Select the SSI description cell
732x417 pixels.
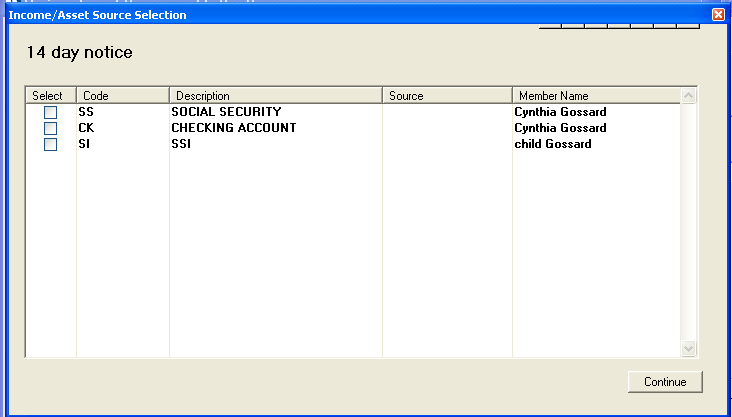pos(181,144)
